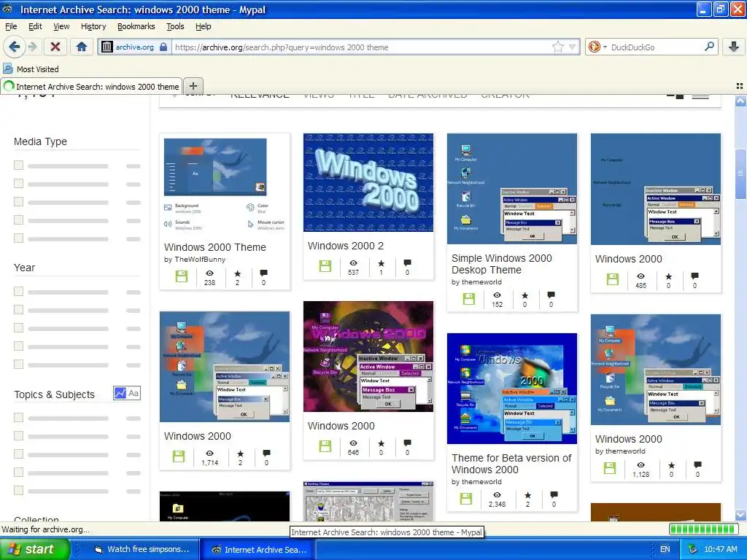The image size is (747, 560).
Task: Click the page scrollbar up arrow
Action: tap(740, 101)
